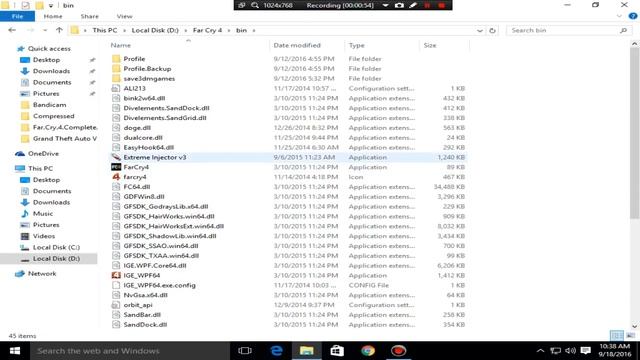Select the IGE_WPF64 application icon
This screenshot has width=640, height=360.
116,275
